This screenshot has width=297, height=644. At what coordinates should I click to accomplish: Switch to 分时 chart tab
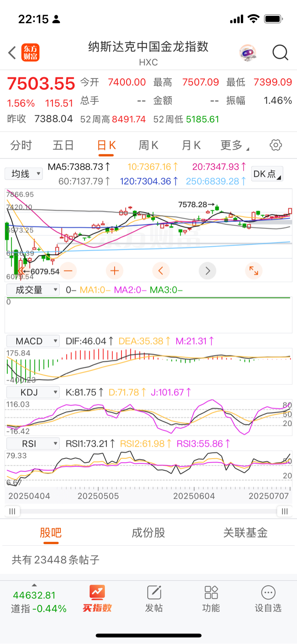point(21,145)
